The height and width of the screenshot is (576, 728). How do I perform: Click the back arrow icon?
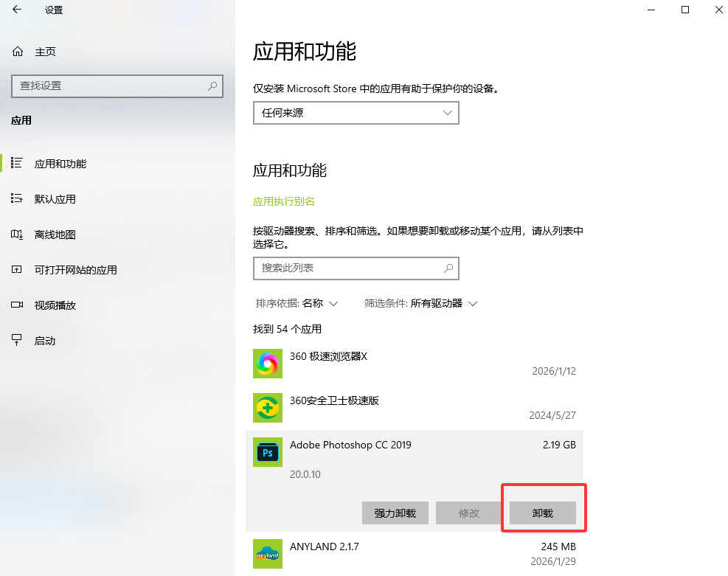tap(16, 10)
